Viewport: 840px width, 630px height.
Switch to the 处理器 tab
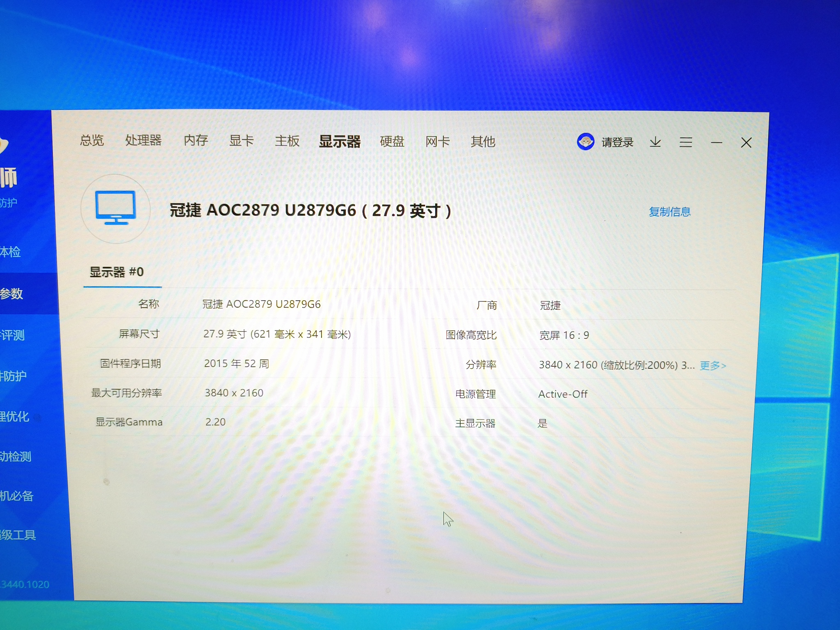coord(143,140)
